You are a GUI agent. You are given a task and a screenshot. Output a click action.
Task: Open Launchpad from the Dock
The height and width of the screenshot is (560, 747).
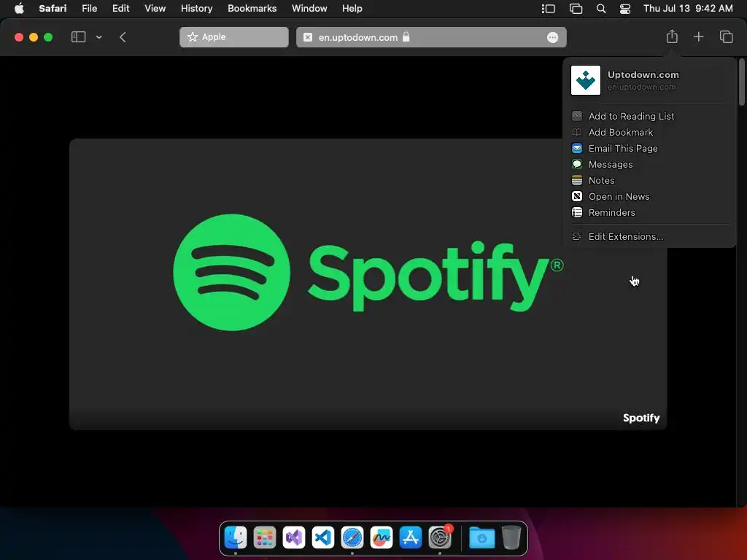264,538
